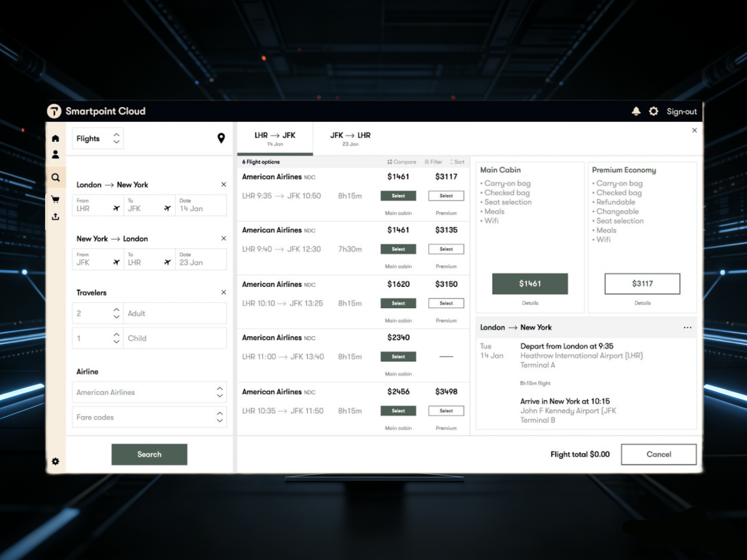Click the green Search button
This screenshot has width=747, height=560.
[149, 454]
